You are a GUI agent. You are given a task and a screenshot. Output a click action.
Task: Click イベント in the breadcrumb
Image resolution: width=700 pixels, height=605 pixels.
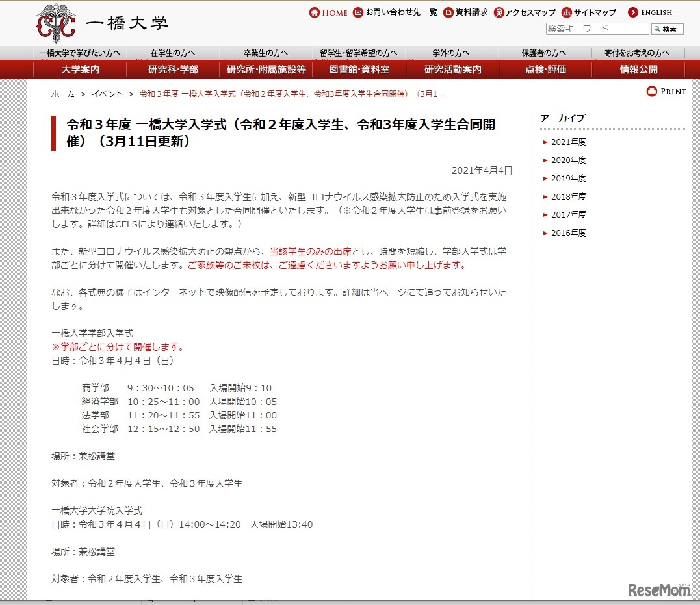[x=107, y=94]
